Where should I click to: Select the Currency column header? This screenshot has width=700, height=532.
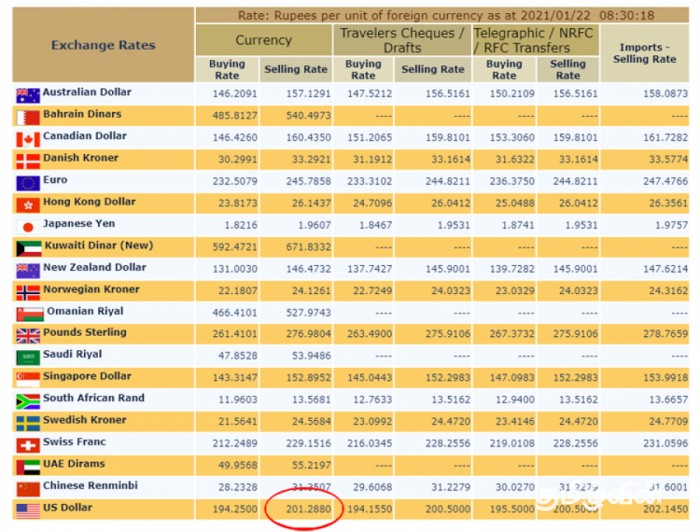[x=263, y=40]
